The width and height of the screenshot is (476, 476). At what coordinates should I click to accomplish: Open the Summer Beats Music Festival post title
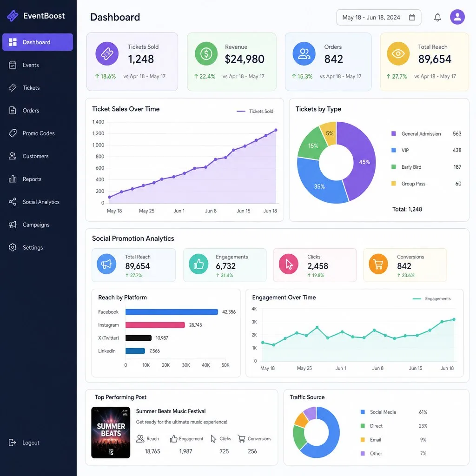pyautogui.click(x=171, y=411)
